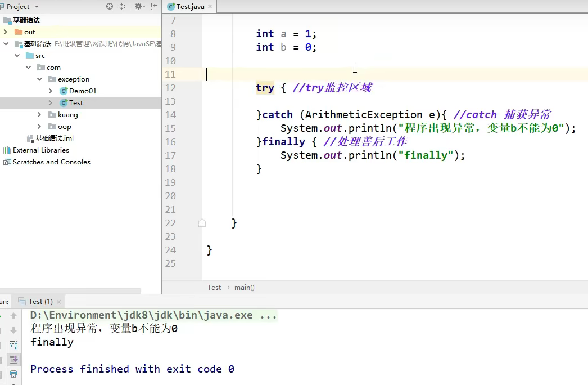This screenshot has width=588, height=385.
Task: Click the Down the Stack Trace arrow
Action: 13,330
